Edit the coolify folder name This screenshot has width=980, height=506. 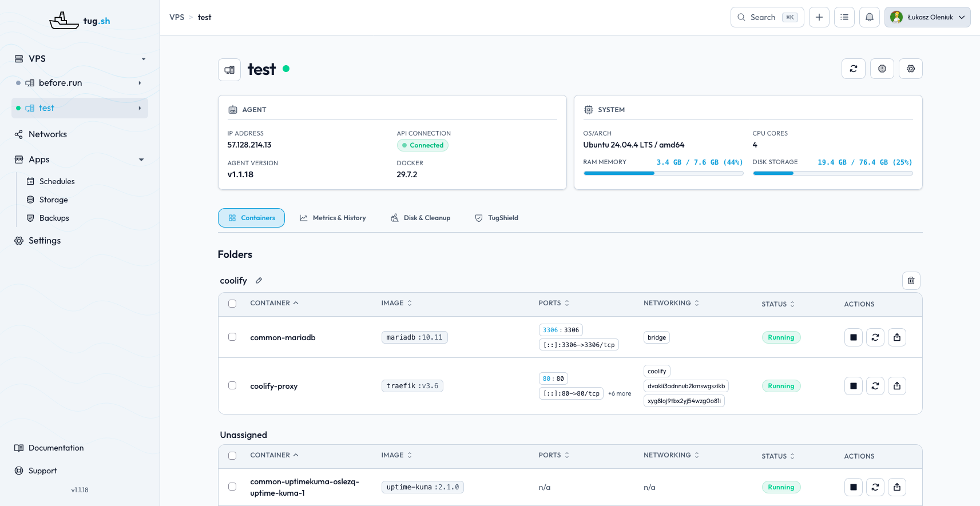[259, 281]
